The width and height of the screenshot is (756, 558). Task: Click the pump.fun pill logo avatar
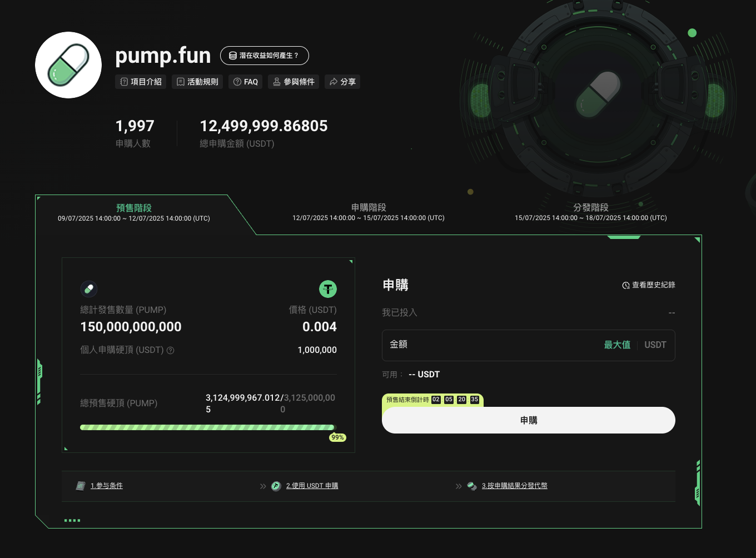tap(68, 65)
